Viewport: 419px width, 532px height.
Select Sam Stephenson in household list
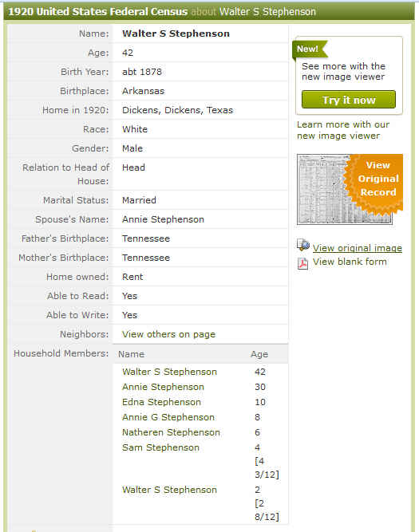(160, 447)
